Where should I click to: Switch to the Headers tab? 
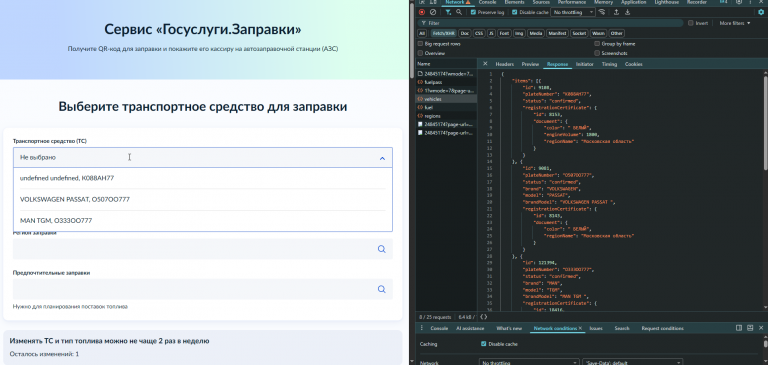[x=504, y=64]
